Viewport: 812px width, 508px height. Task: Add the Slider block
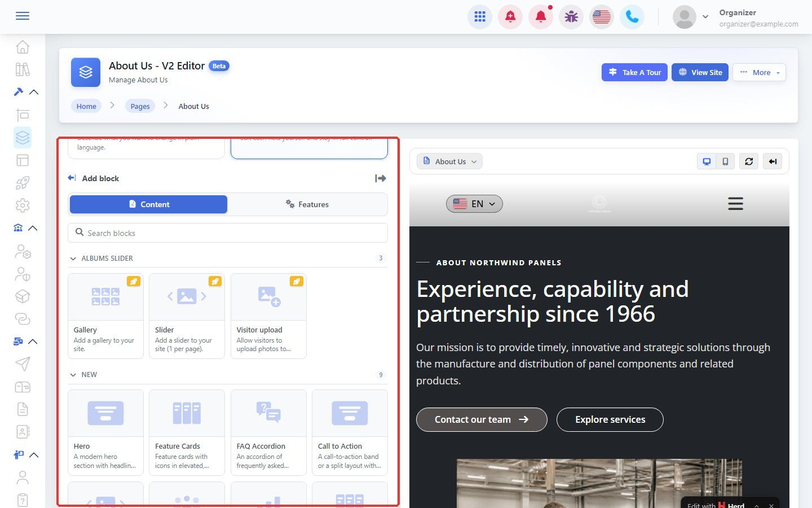(187, 316)
